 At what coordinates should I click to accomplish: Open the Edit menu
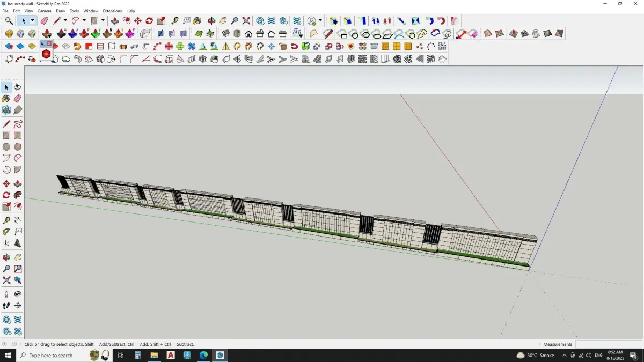[17, 11]
